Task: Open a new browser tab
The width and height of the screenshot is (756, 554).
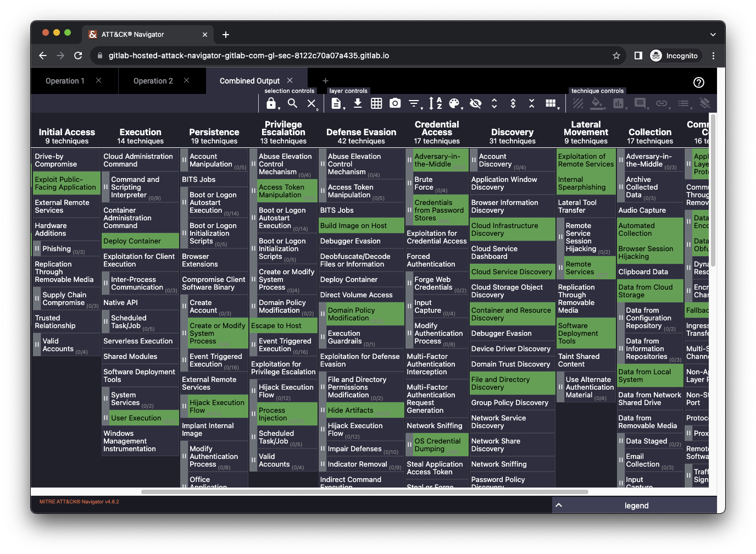Action: (226, 35)
